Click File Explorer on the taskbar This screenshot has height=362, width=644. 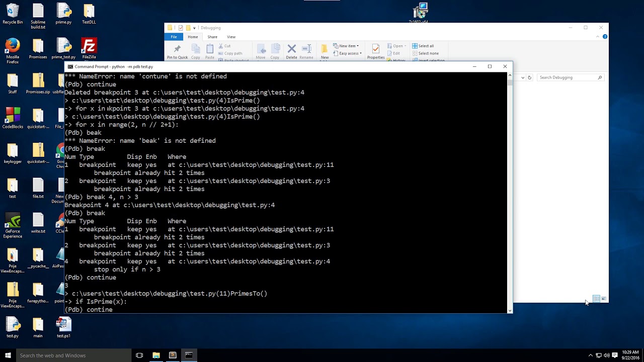coord(156,355)
